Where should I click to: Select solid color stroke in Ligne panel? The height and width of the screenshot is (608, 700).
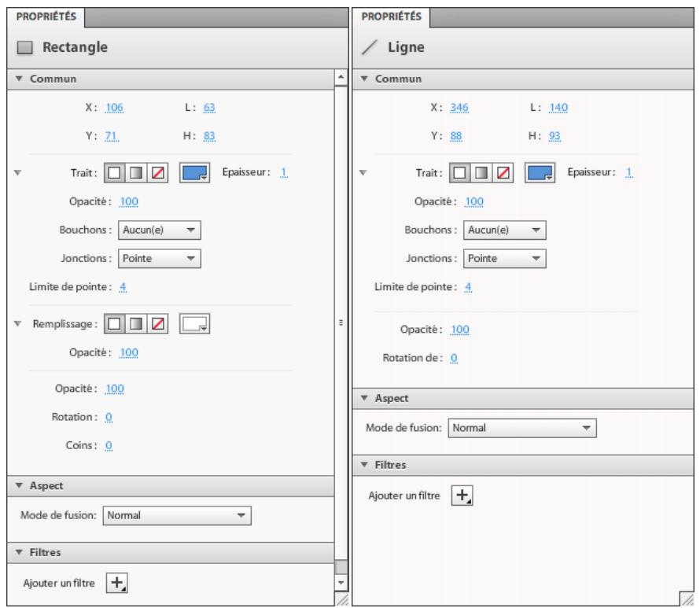(459, 173)
